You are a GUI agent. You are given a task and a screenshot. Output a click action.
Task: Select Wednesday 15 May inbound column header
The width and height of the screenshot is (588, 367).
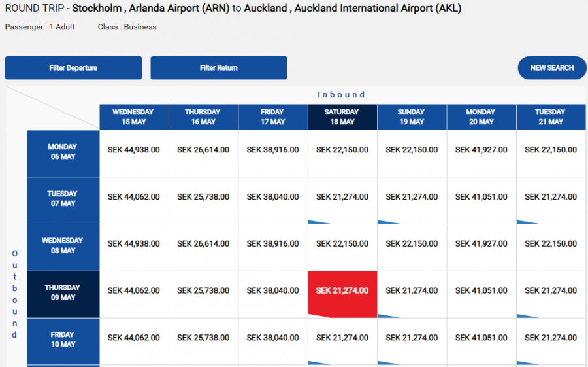coord(133,117)
